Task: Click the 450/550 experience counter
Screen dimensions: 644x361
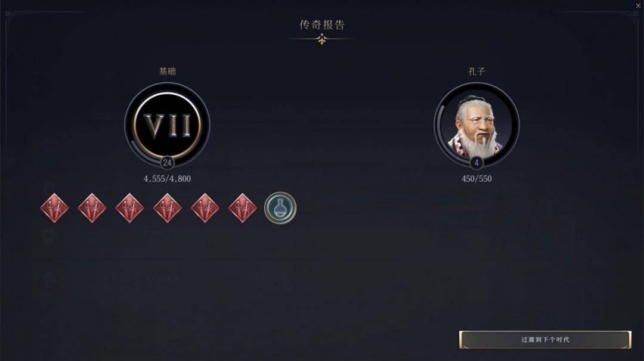Action: (x=476, y=179)
